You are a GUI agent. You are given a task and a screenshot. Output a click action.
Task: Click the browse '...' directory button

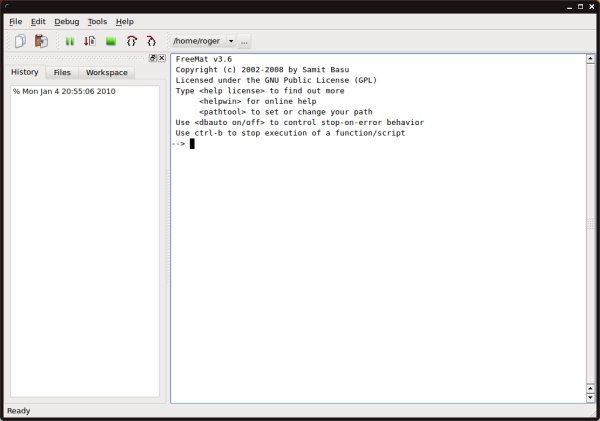click(x=245, y=41)
